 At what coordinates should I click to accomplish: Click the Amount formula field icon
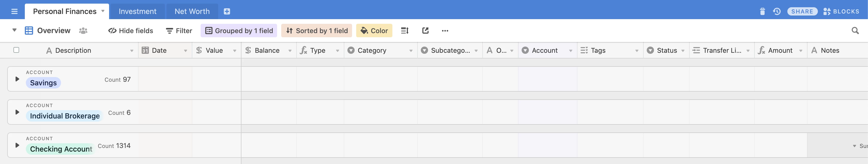point(761,50)
